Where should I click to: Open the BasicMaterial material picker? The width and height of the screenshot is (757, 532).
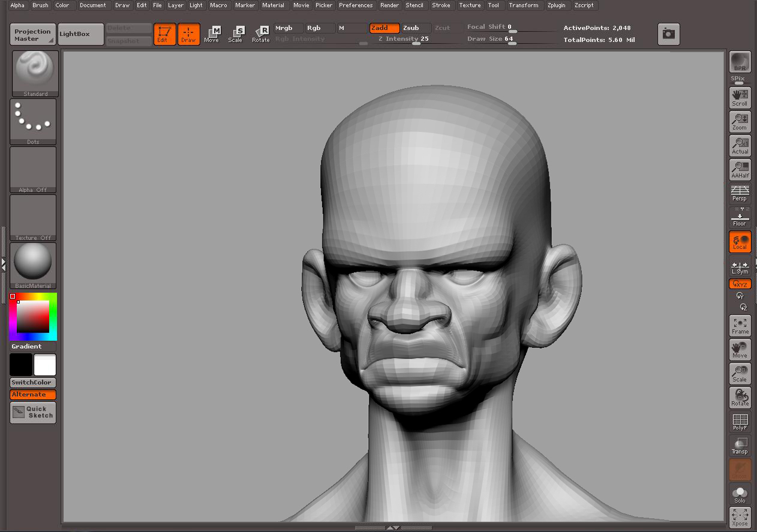[33, 265]
